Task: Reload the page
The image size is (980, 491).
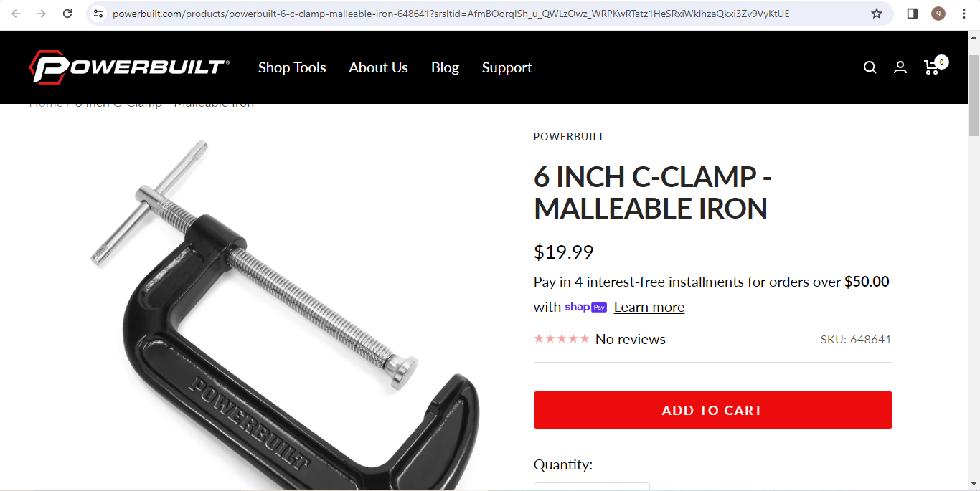Action: coord(67,14)
